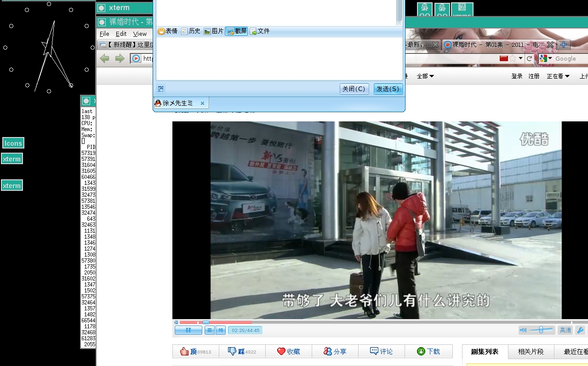
Task: Open the 高清 quality selector
Action: pos(565,330)
